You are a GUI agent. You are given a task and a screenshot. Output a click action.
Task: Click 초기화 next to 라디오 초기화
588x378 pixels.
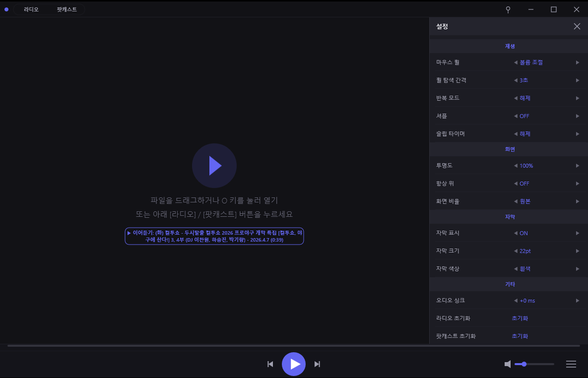click(x=520, y=318)
